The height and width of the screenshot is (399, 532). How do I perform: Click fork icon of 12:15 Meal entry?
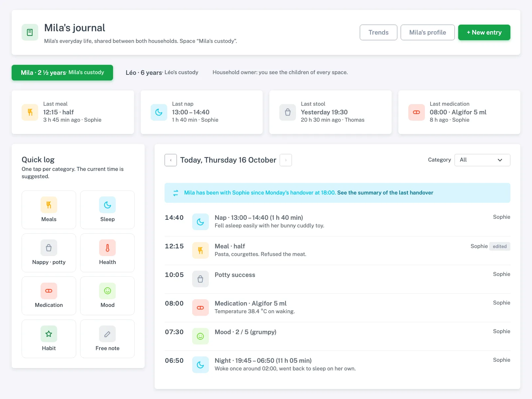200,250
